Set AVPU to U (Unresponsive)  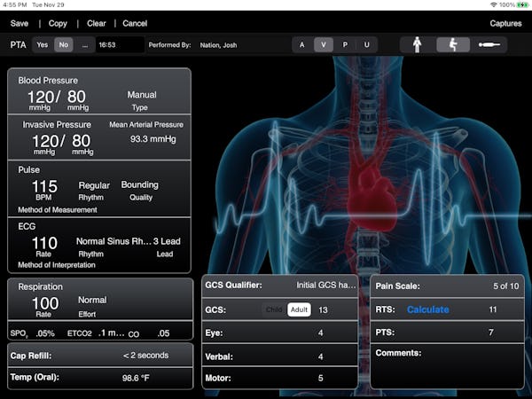point(367,45)
